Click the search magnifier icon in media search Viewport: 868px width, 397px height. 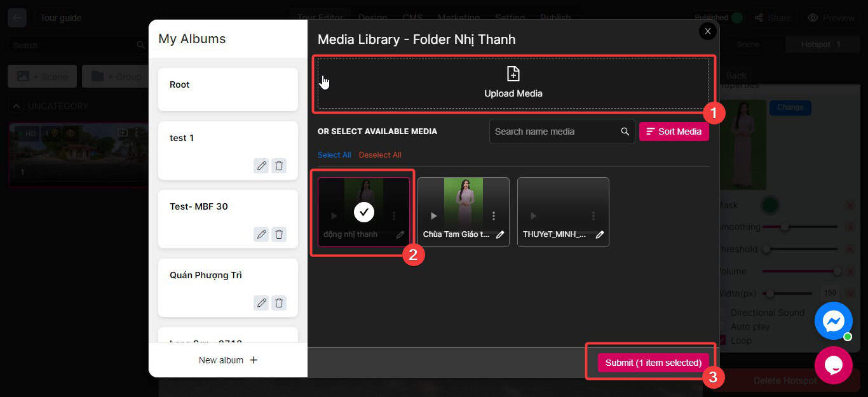(x=625, y=131)
